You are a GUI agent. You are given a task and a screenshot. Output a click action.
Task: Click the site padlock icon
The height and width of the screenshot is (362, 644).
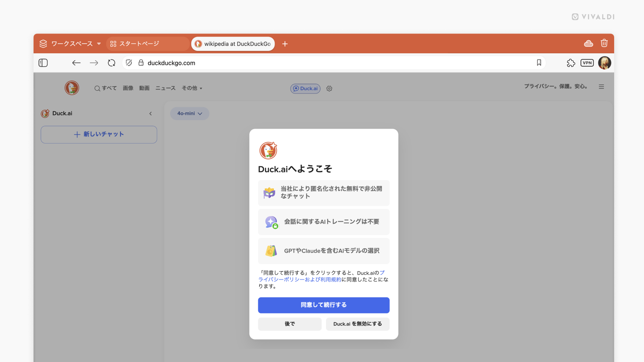tap(141, 63)
